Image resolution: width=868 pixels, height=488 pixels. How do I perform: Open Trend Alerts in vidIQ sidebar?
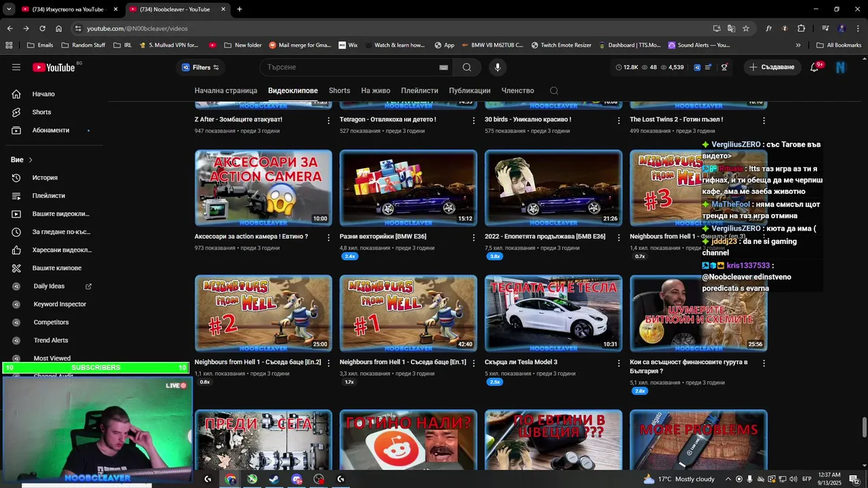pyautogui.click(x=51, y=340)
